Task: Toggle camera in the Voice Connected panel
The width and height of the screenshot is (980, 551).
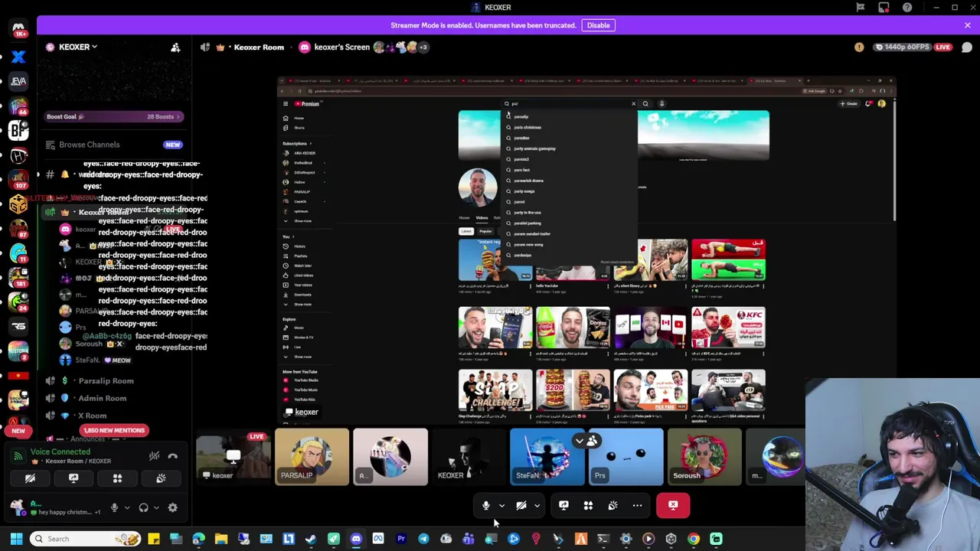Action: coord(30,478)
